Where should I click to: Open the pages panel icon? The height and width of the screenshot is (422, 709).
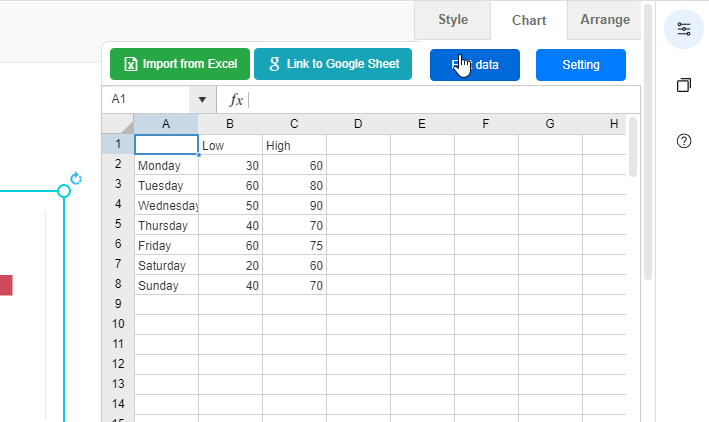684,85
